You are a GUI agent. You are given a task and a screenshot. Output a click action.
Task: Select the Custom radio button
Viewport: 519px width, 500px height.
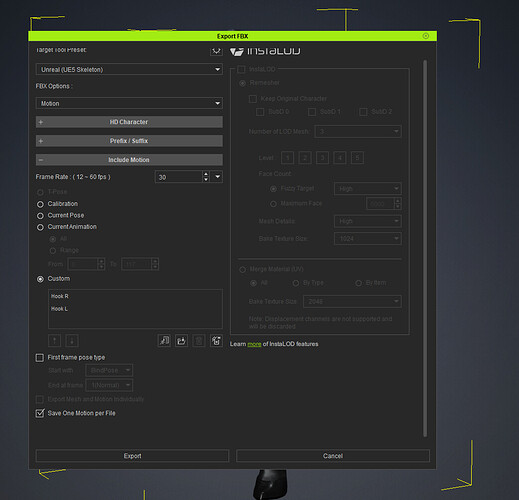(40, 279)
